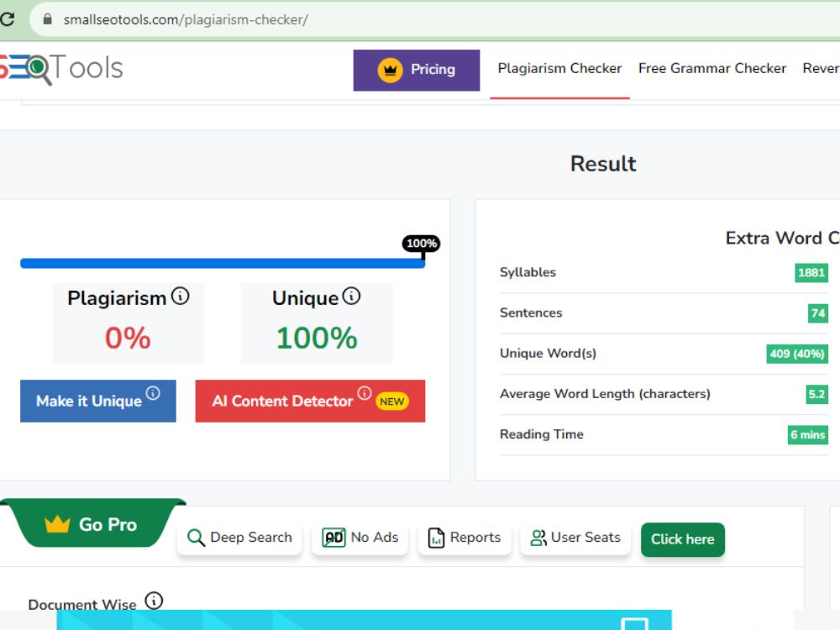Select the User Seats feature chip
The width and height of the screenshot is (840, 630).
[x=575, y=538]
